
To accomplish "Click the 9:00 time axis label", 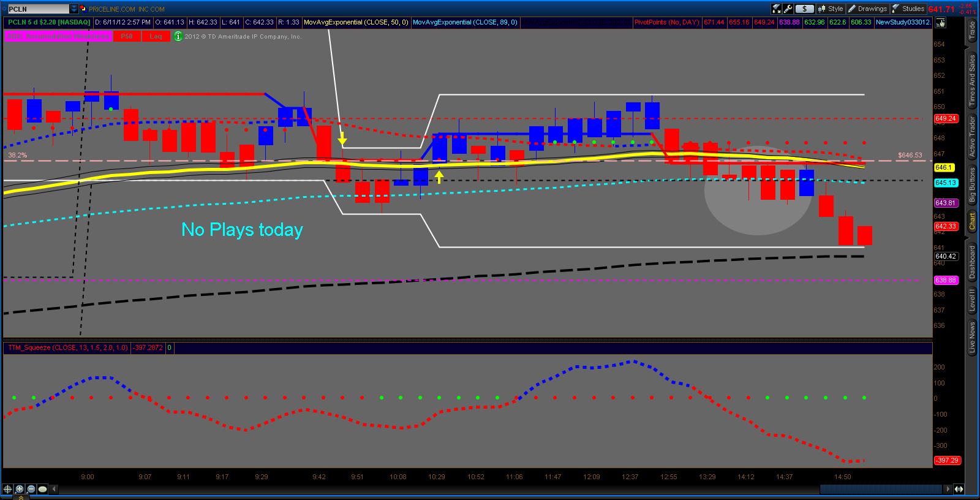I will point(87,477).
